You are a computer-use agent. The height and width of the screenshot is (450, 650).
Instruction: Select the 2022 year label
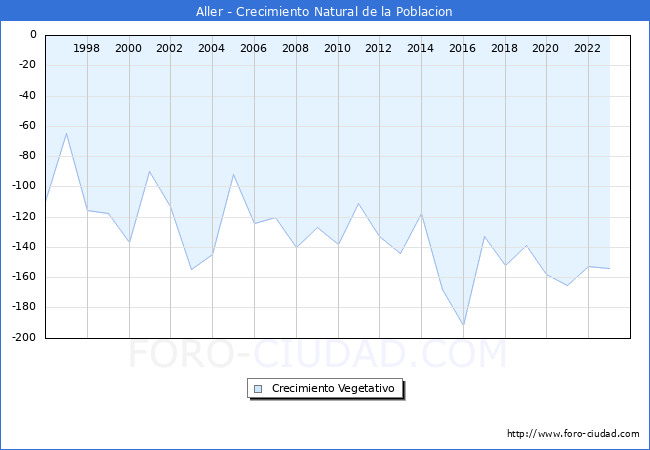pos(587,48)
